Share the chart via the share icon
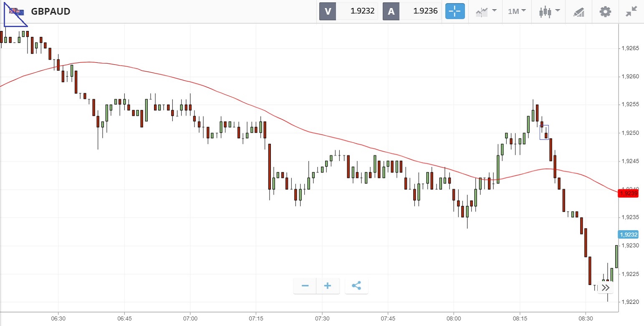The width and height of the screenshot is (644, 326). (x=356, y=286)
